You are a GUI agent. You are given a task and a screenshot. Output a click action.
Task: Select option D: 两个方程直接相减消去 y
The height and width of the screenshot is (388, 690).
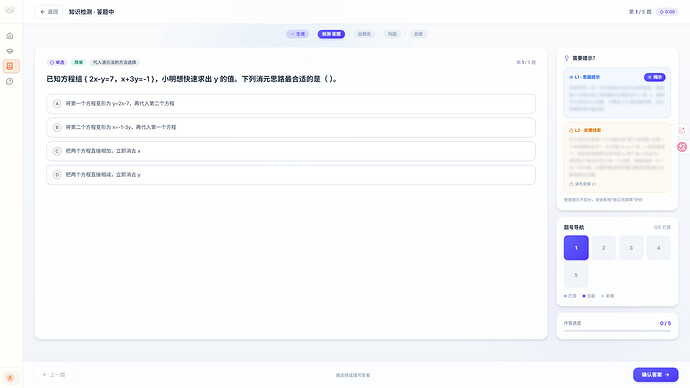[291, 175]
